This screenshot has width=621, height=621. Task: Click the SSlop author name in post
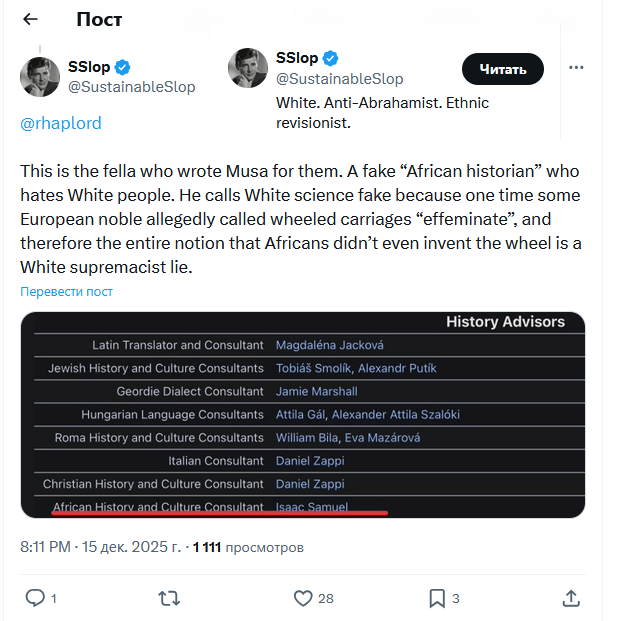(x=89, y=67)
